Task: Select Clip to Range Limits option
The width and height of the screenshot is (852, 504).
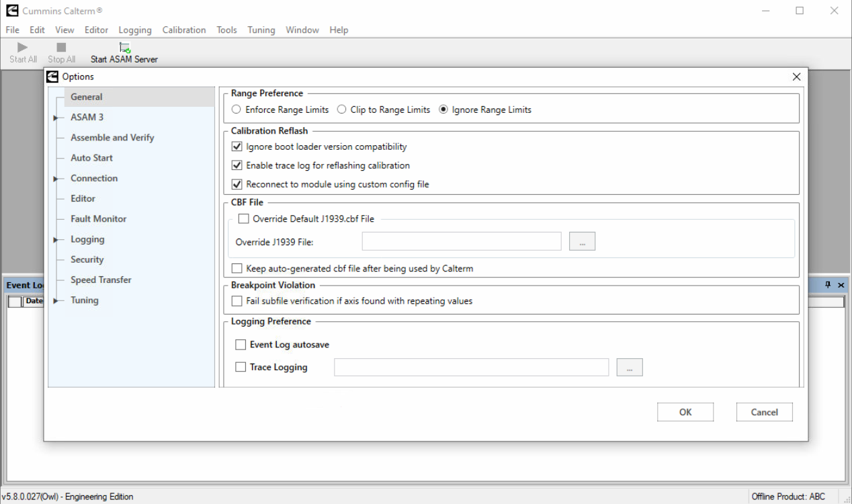Action: click(x=341, y=110)
